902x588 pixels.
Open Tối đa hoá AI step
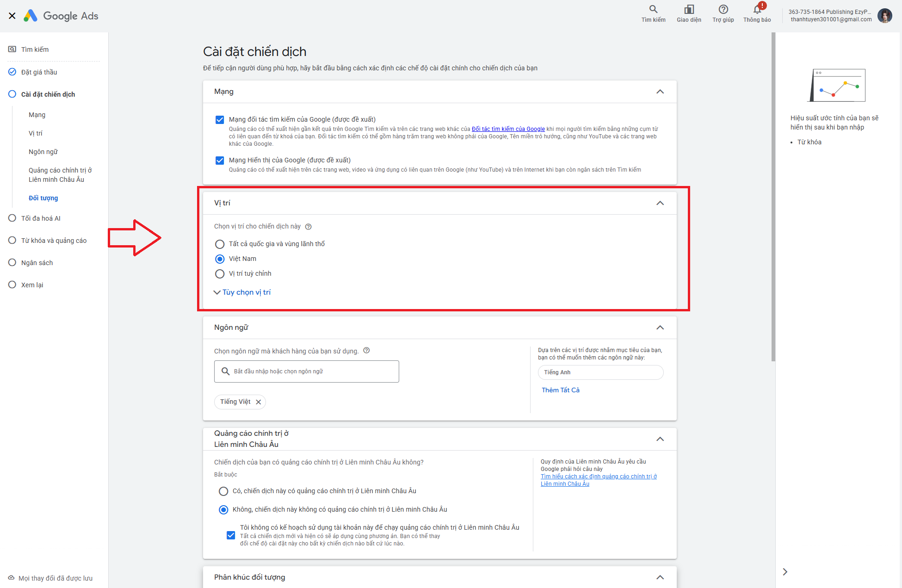tap(41, 218)
